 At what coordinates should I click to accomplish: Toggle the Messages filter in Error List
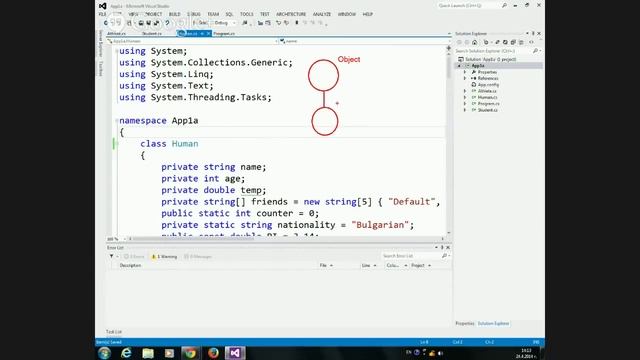pyautogui.click(x=198, y=257)
